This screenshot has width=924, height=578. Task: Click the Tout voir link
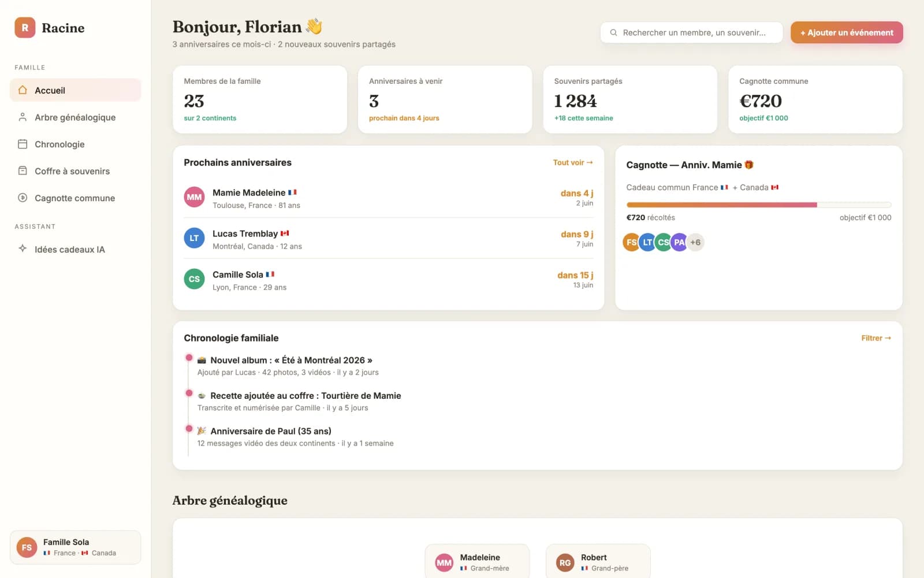point(573,162)
